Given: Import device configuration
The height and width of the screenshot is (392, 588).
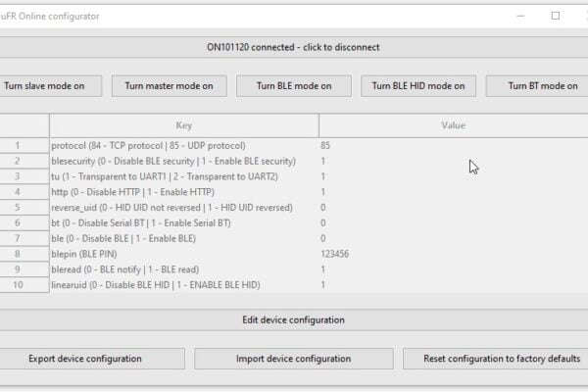Looking at the screenshot, I should (294, 359).
